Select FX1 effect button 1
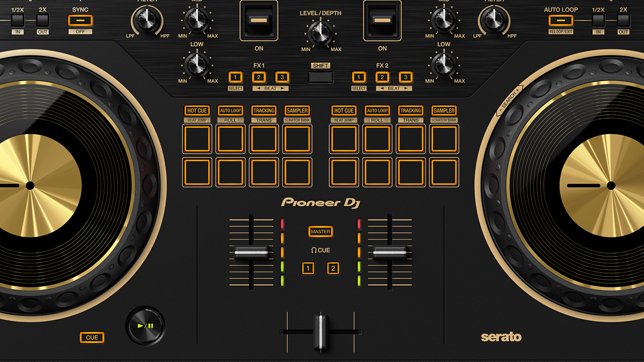Viewport: 644px width, 362px height. [236, 77]
